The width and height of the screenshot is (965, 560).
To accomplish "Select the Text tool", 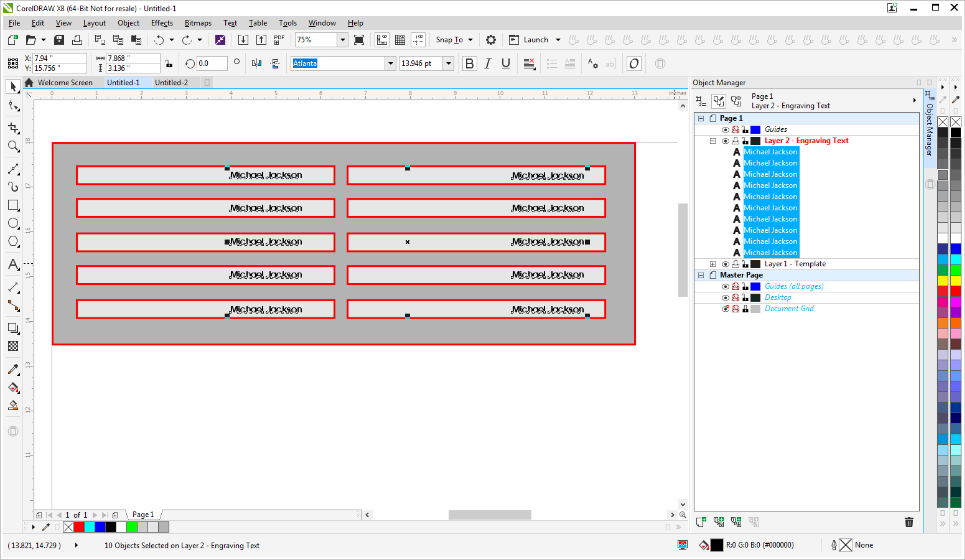I will (13, 264).
